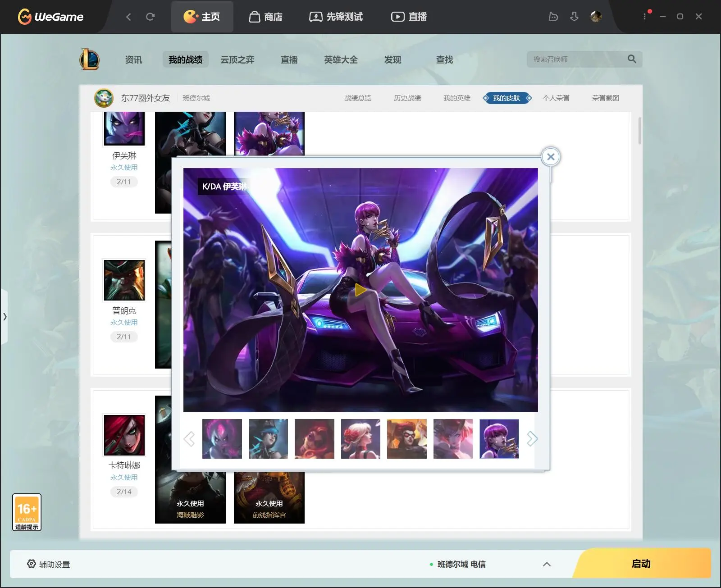Select the sixth skin thumbnail
The width and height of the screenshot is (721, 588).
453,439
